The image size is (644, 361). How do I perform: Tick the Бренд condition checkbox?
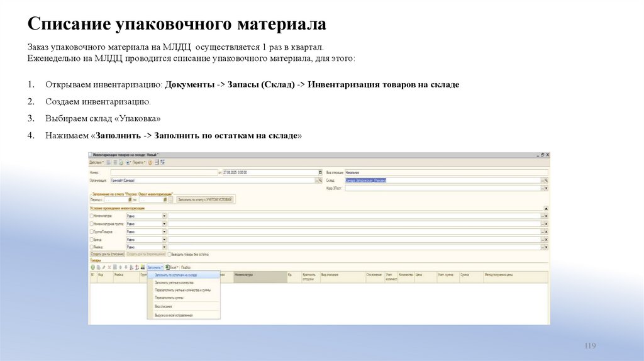(x=92, y=240)
